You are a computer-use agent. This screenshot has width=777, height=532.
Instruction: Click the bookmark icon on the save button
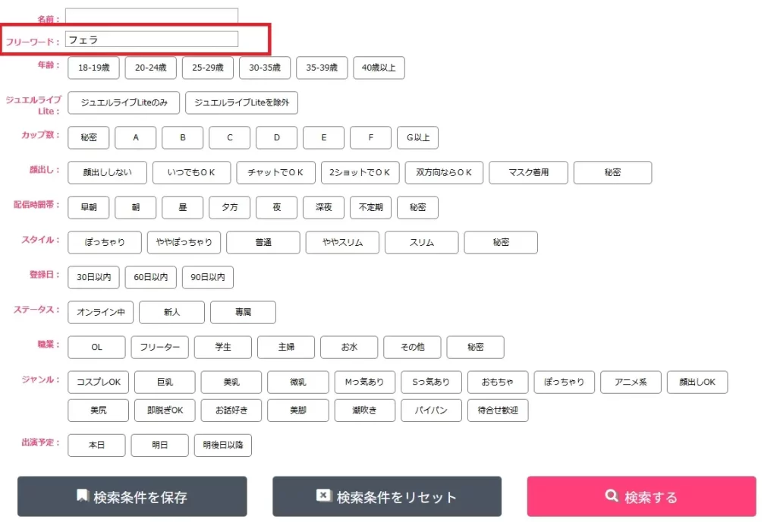83,496
